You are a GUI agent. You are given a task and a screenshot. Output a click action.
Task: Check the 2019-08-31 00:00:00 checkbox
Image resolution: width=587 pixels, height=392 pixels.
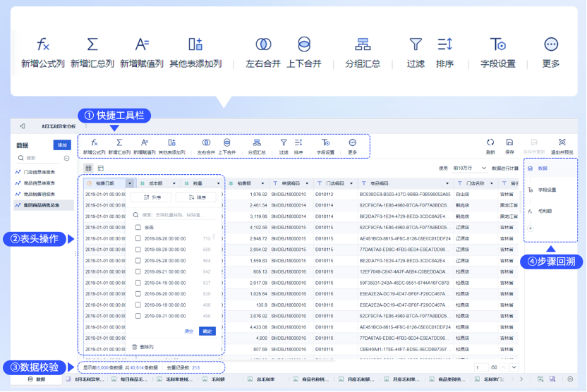(x=138, y=316)
